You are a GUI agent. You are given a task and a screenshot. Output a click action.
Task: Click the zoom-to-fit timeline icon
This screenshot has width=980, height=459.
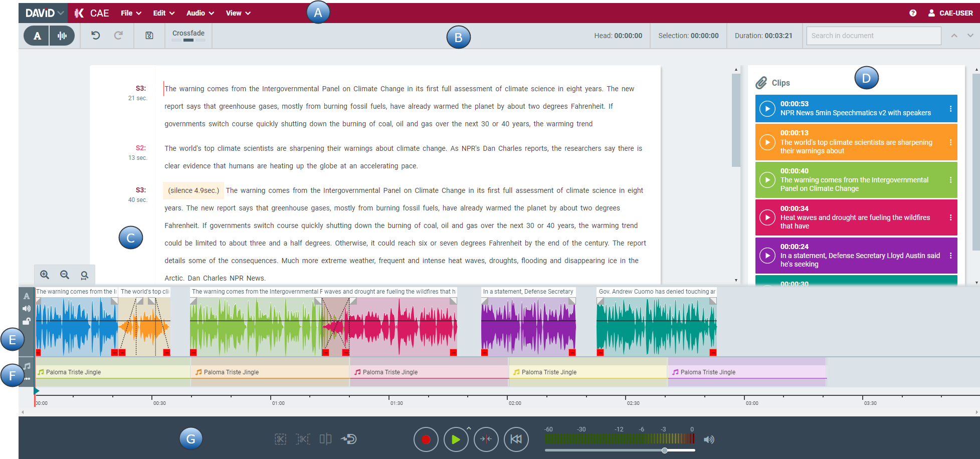84,275
